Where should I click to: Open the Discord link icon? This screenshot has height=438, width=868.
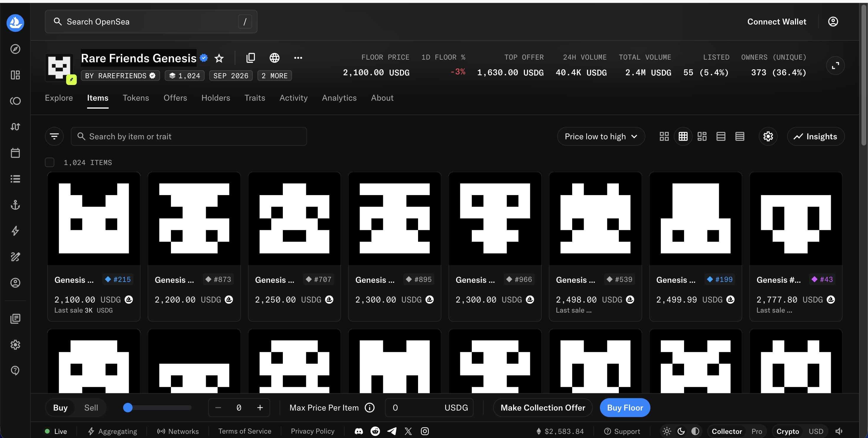pyautogui.click(x=358, y=431)
